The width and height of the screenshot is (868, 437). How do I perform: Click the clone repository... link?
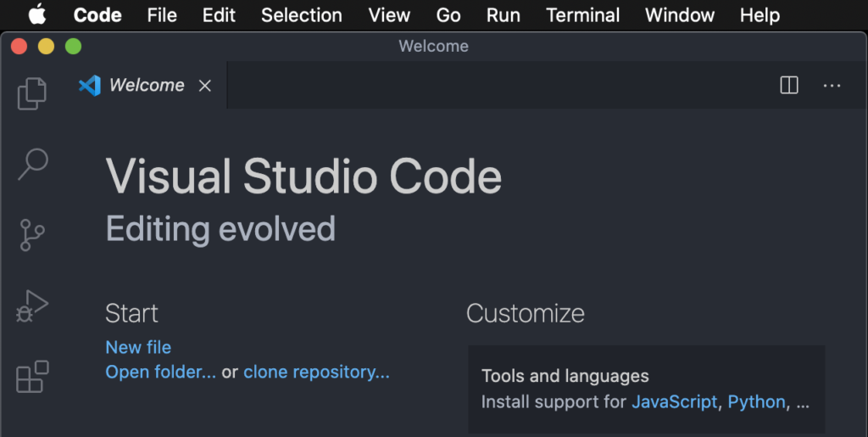(317, 372)
